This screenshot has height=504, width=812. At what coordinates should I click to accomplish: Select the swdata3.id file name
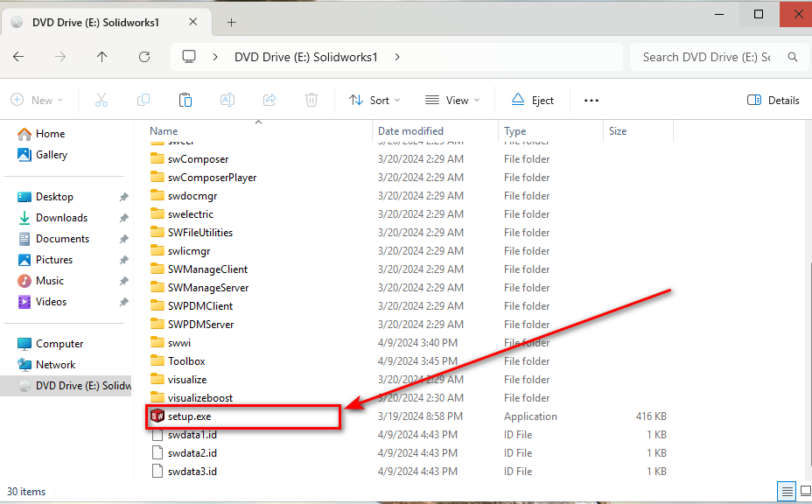point(192,472)
